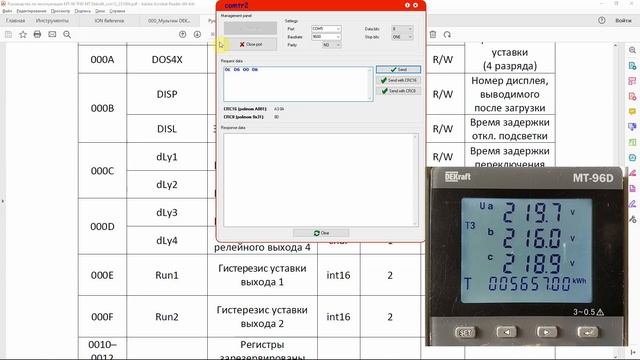Viewport: 640px width, 360px height.
Task: Switch to the Главная tab
Action: 16,20
